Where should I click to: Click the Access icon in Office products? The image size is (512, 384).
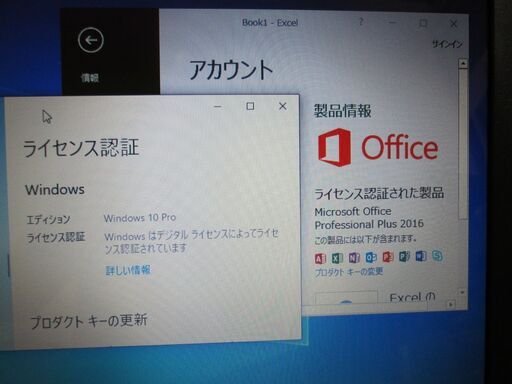[320, 258]
